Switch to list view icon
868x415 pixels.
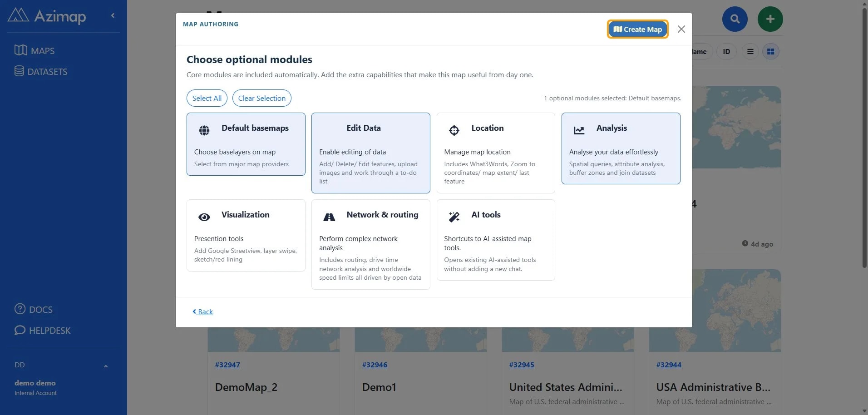(750, 52)
